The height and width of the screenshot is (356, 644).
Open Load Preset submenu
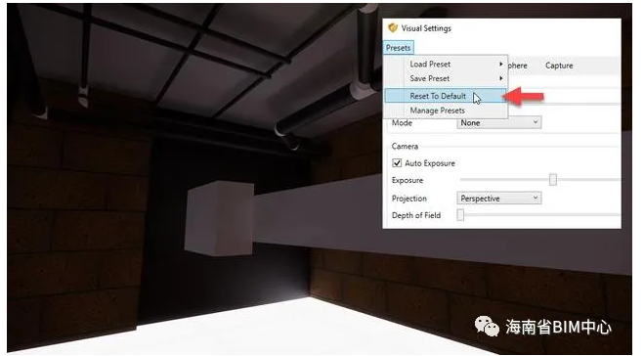coord(446,65)
